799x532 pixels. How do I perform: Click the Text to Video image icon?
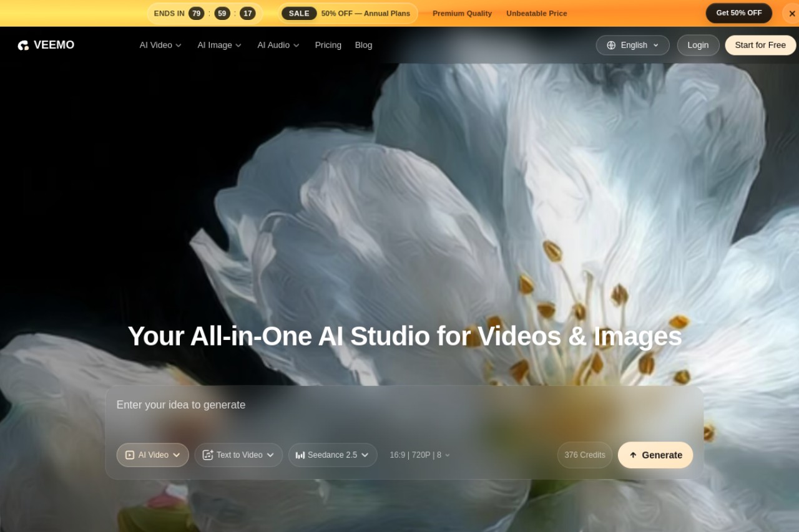coord(208,455)
